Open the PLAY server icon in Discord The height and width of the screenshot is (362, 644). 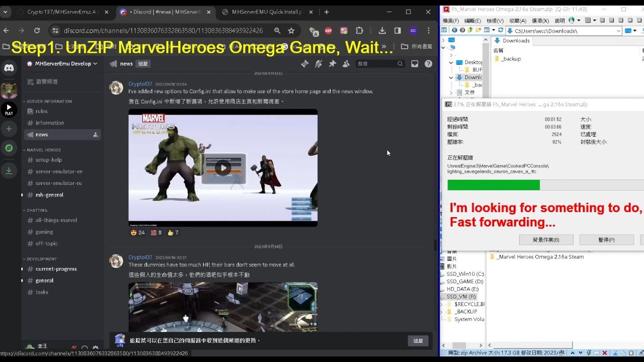pyautogui.click(x=9, y=110)
